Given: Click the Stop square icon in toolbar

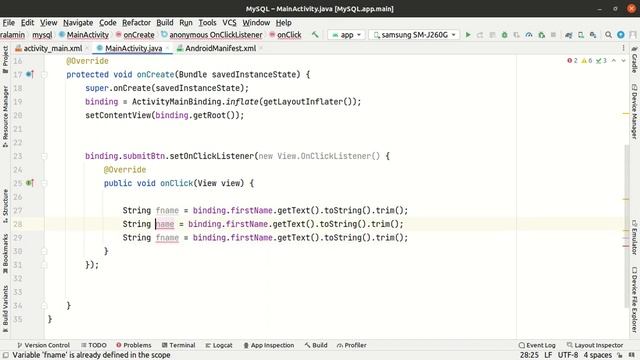Looking at the screenshot, I should 553,35.
